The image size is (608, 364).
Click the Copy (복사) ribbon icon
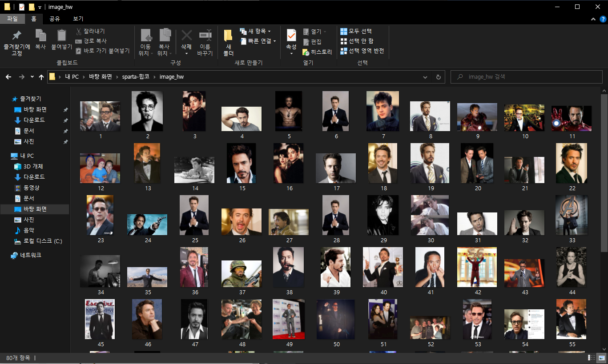click(40, 36)
